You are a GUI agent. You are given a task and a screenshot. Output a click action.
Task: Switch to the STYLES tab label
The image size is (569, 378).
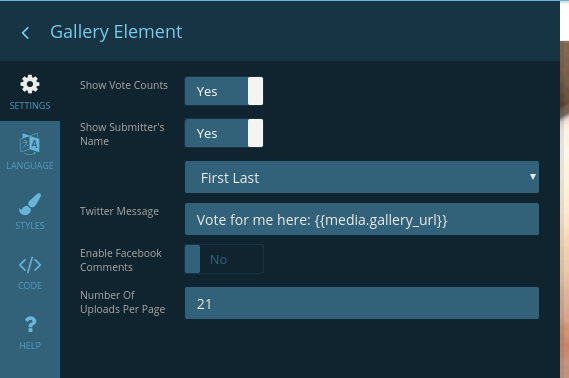30,226
